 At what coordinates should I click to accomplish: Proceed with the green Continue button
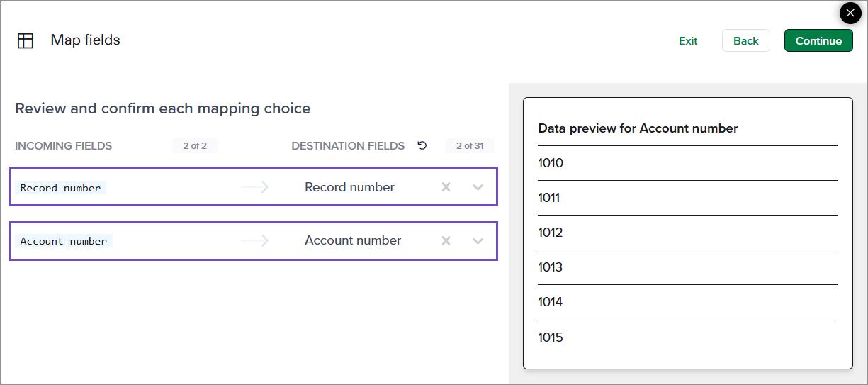818,40
